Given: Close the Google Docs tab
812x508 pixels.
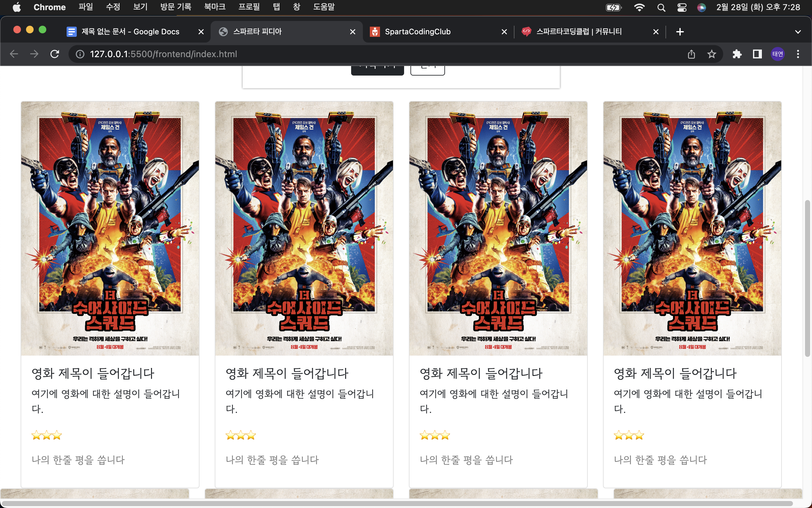Looking at the screenshot, I should click(201, 31).
